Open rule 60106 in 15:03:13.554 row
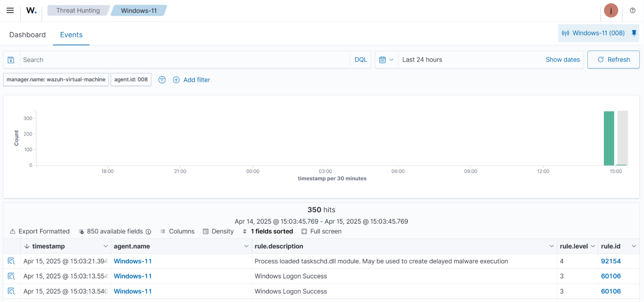 point(611,276)
